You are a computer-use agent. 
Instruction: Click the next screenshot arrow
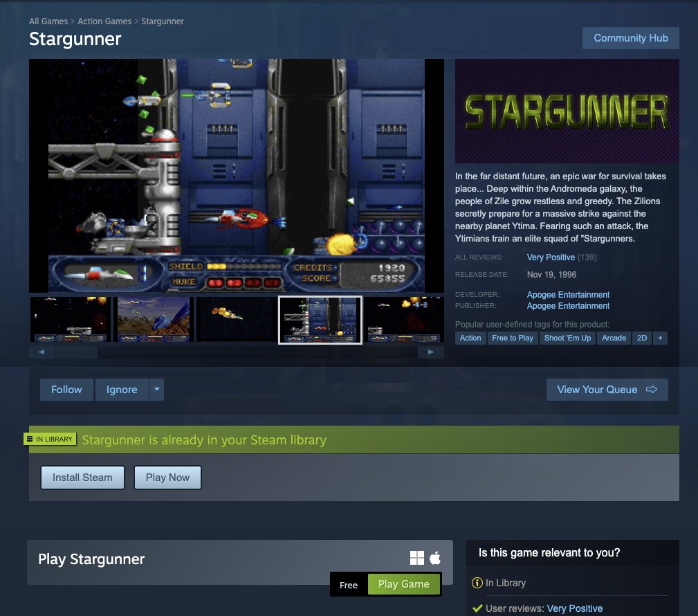coord(431,352)
